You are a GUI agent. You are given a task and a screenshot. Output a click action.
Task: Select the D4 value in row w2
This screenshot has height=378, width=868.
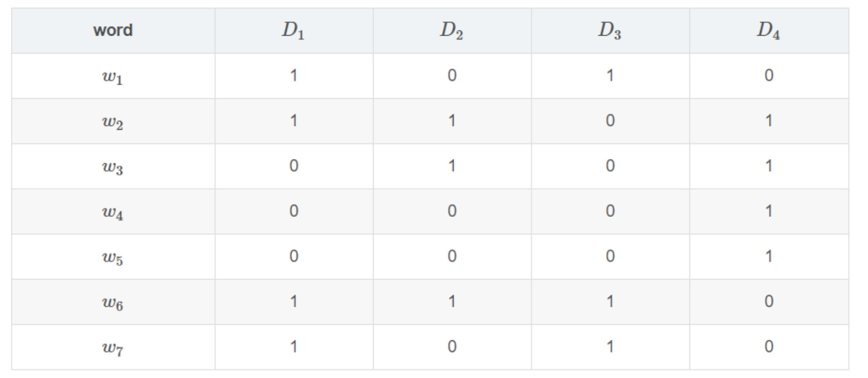click(769, 121)
